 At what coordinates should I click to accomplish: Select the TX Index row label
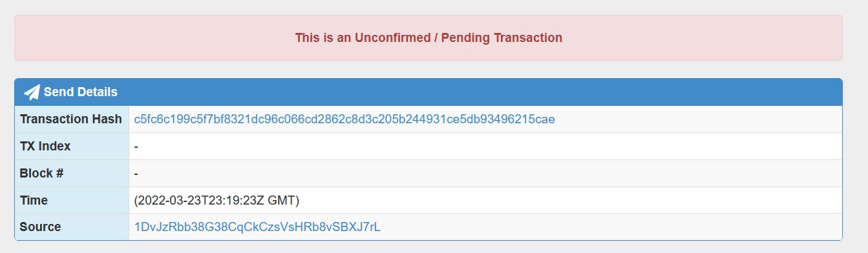pyautogui.click(x=45, y=147)
